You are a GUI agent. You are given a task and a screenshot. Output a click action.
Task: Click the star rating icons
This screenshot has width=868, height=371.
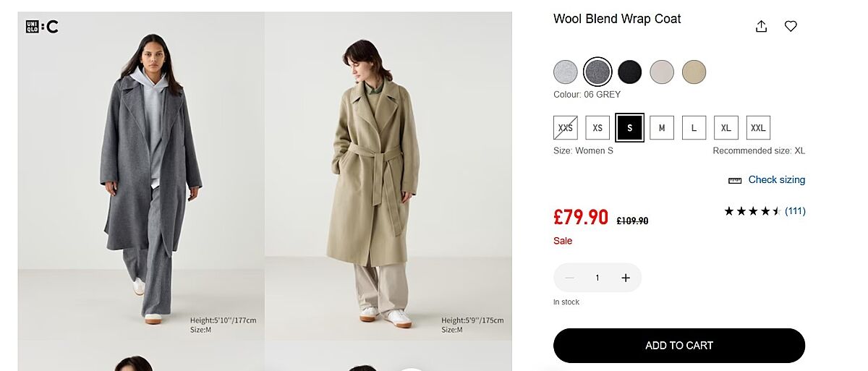(x=752, y=211)
